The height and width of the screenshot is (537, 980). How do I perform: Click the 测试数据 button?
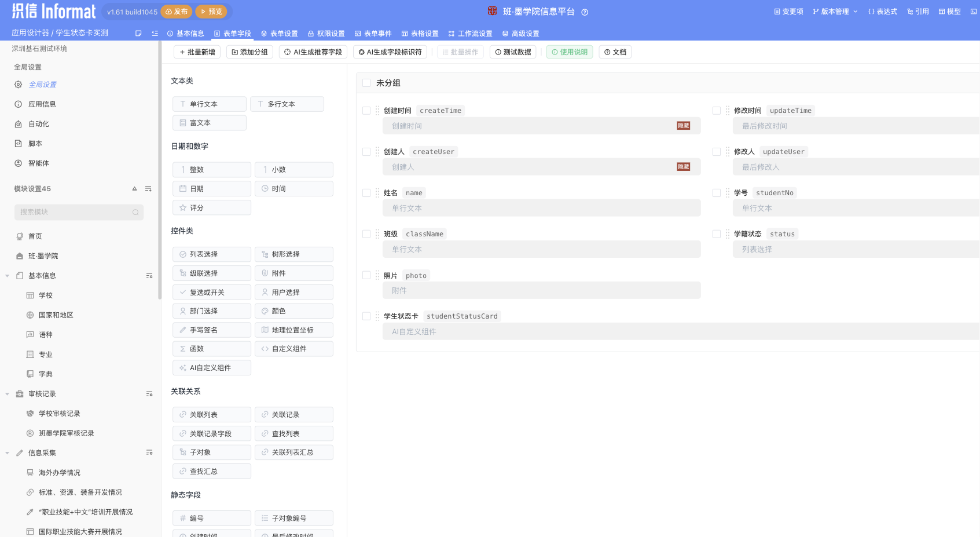click(x=513, y=52)
